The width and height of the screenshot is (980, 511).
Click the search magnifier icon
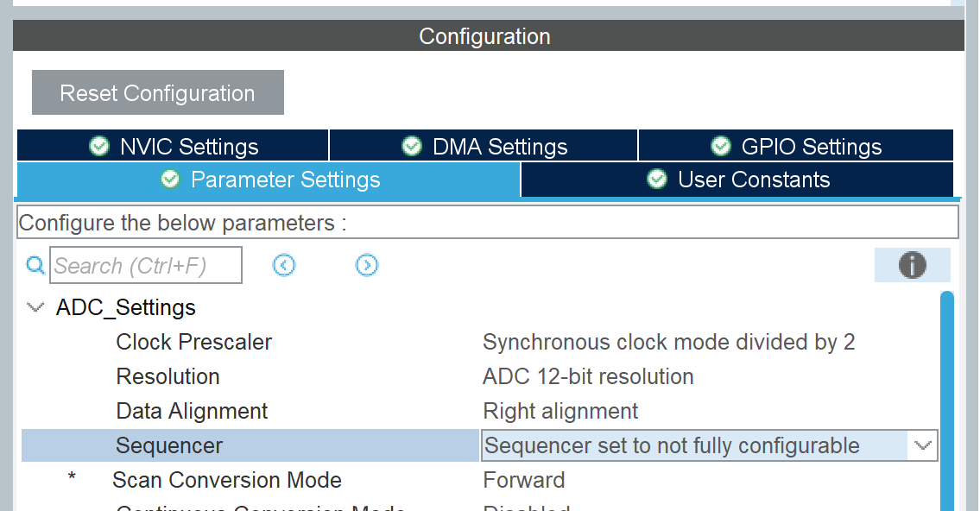click(35, 265)
